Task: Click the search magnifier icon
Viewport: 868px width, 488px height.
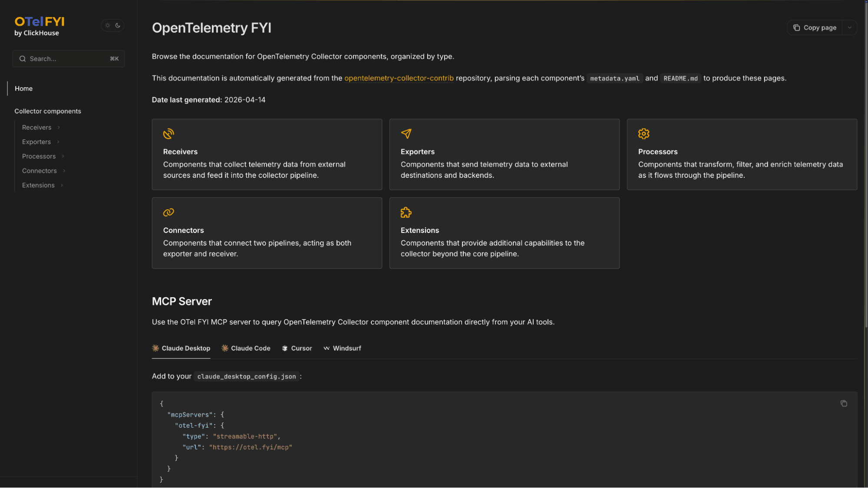Action: 23,59
